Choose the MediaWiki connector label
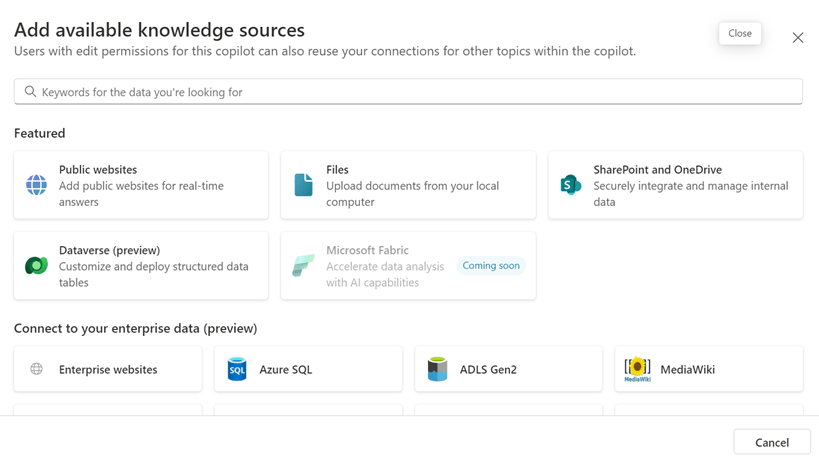The height and width of the screenshot is (466, 819). 687,369
